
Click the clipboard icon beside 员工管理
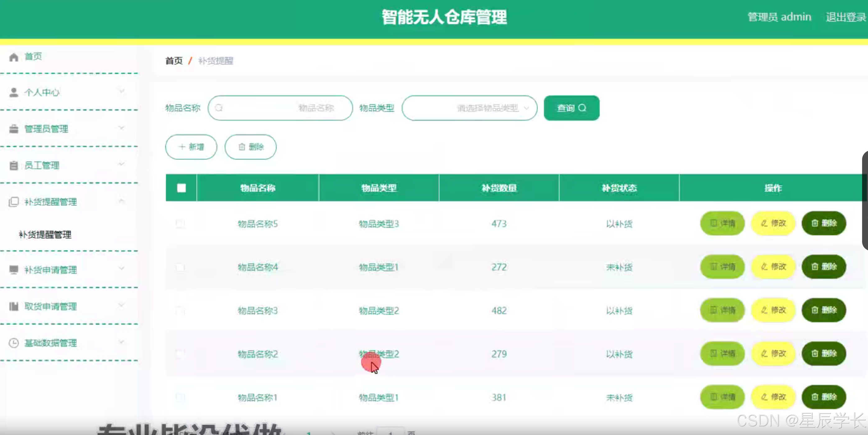pyautogui.click(x=13, y=165)
